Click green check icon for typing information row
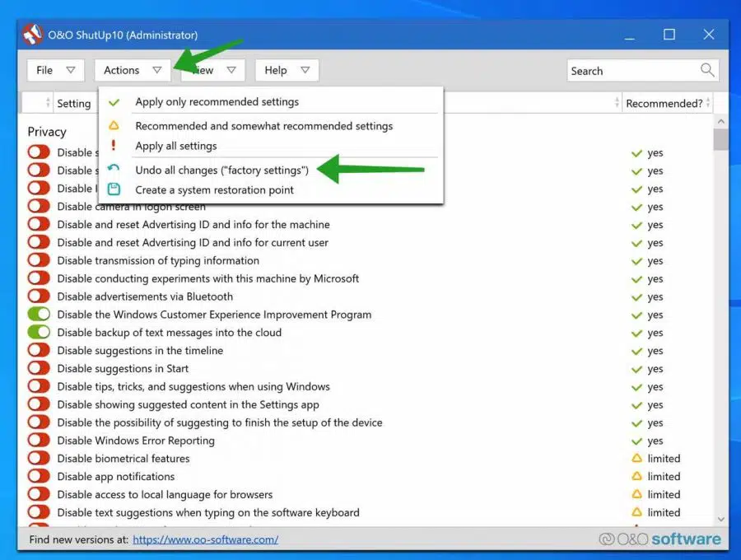The height and width of the screenshot is (560, 741). (x=636, y=261)
